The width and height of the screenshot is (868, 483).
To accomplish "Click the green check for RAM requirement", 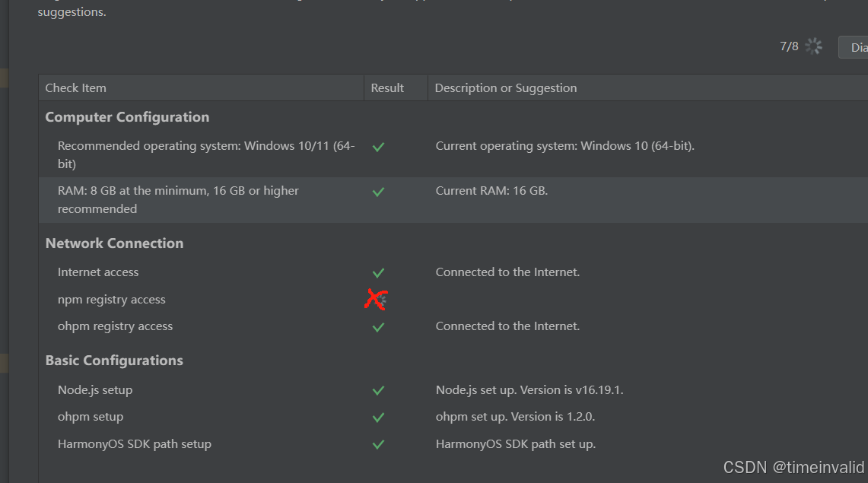I will pos(378,192).
